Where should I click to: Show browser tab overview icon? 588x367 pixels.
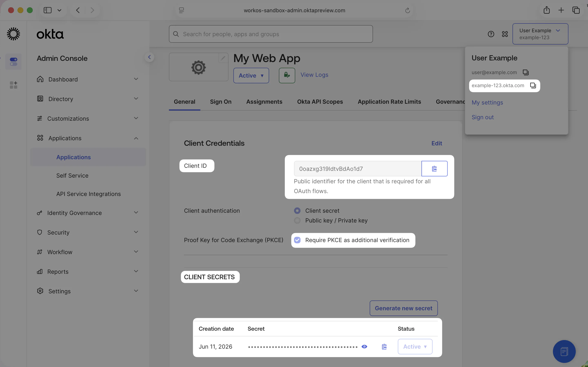[576, 10]
